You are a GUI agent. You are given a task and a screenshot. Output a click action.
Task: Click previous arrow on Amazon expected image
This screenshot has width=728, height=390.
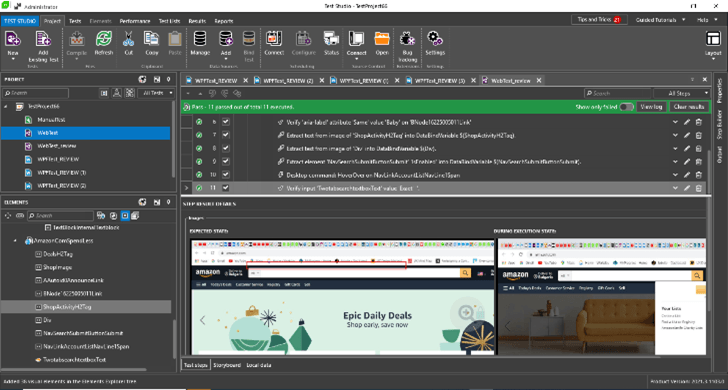[202, 320]
